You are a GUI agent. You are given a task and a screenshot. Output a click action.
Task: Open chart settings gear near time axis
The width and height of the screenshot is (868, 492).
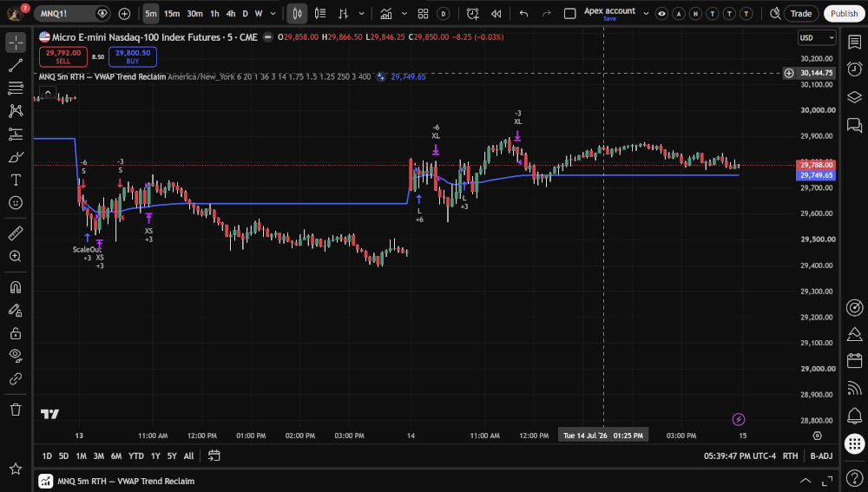click(x=817, y=436)
